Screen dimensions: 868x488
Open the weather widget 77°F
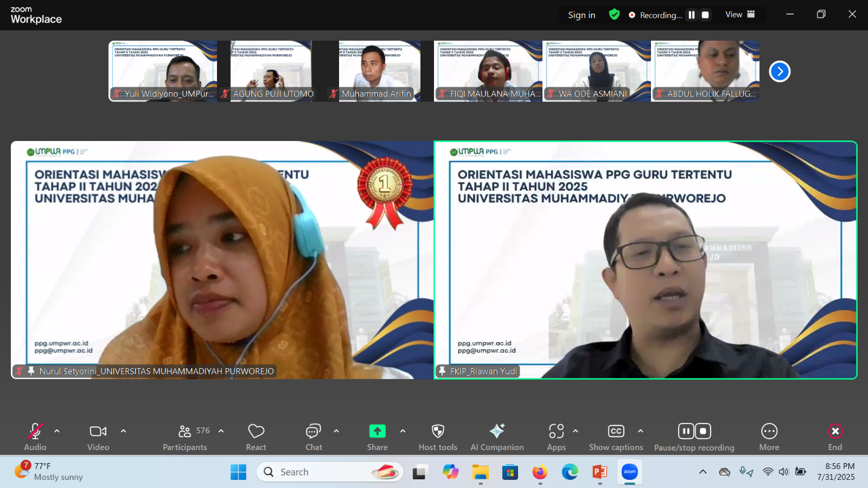click(49, 472)
